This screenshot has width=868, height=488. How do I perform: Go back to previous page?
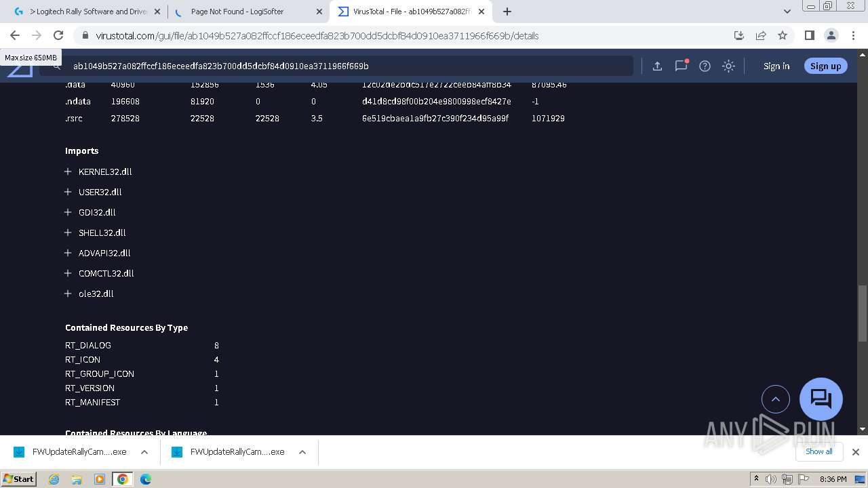coord(15,35)
